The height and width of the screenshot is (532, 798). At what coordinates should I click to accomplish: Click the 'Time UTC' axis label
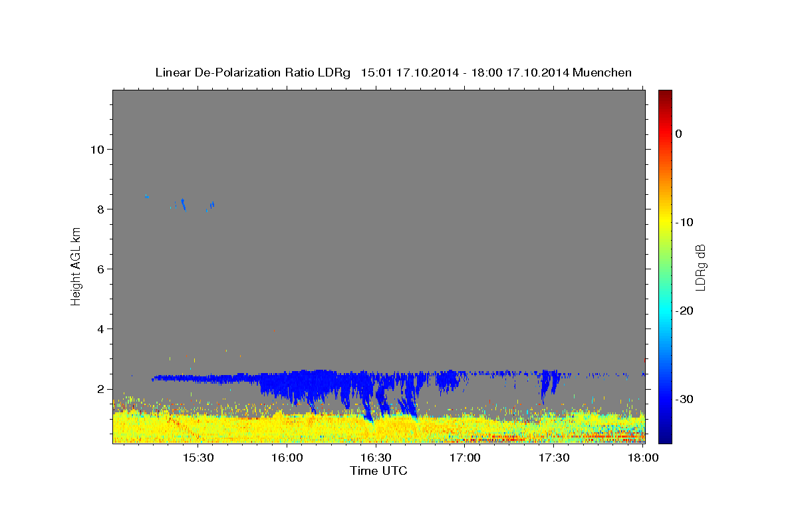tap(378, 471)
